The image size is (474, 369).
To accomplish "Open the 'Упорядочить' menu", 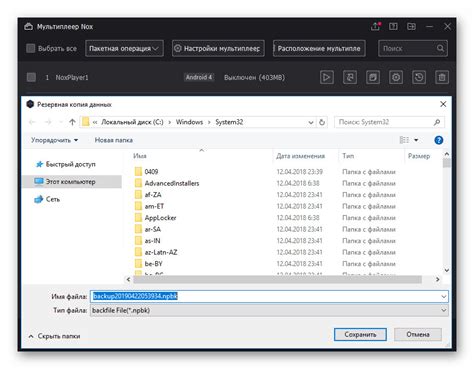I will pyautogui.click(x=54, y=140).
